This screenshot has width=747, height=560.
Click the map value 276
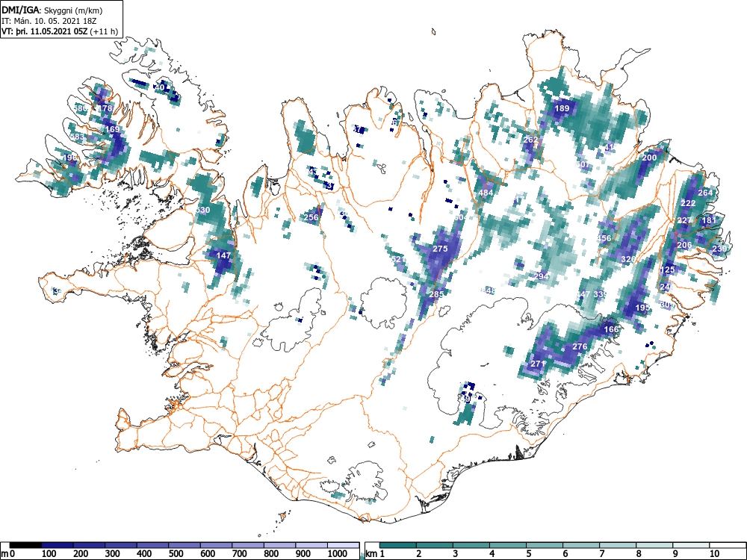(580, 346)
